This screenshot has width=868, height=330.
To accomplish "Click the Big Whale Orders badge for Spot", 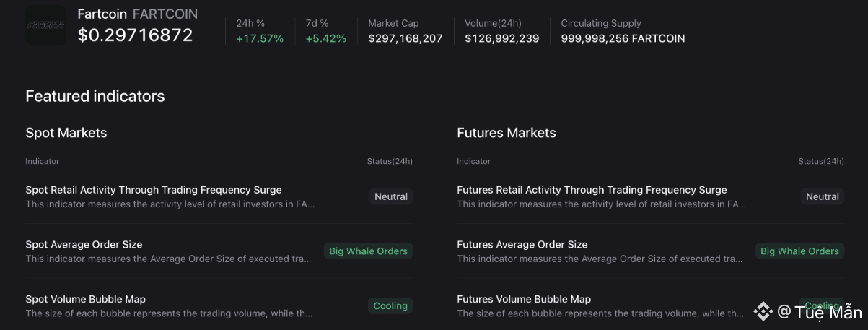I will pyautogui.click(x=368, y=251).
